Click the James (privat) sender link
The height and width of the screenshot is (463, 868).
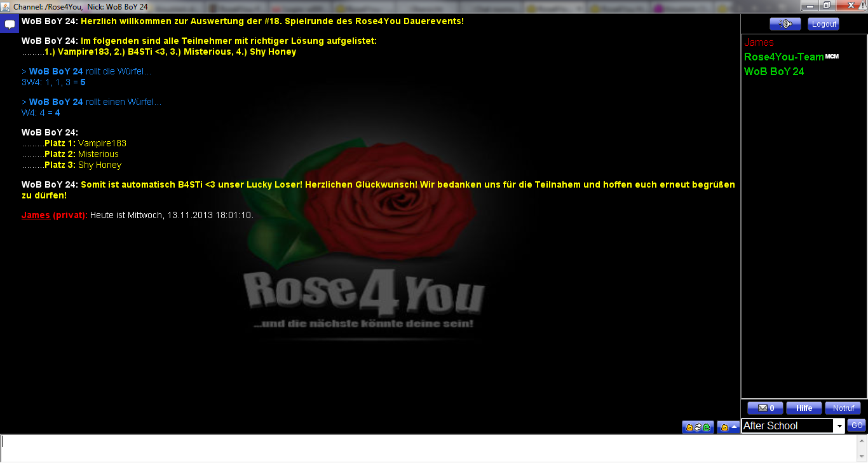(x=36, y=216)
